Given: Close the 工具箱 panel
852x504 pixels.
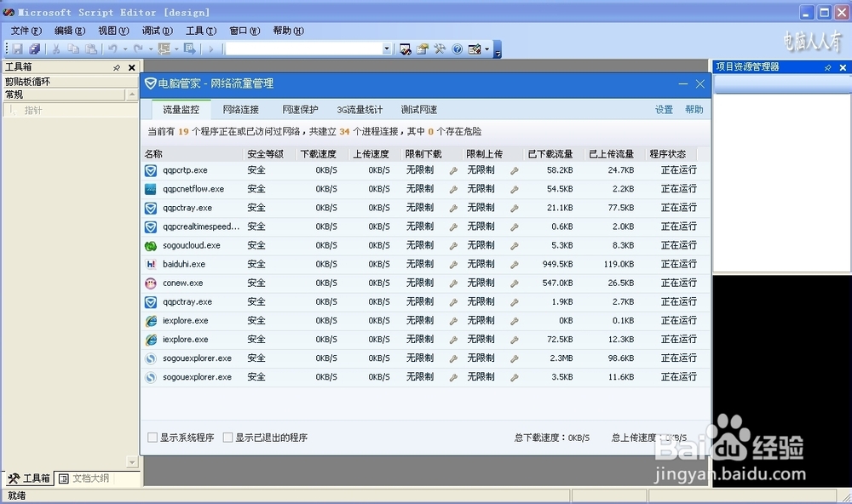Looking at the screenshot, I should pos(131,67).
